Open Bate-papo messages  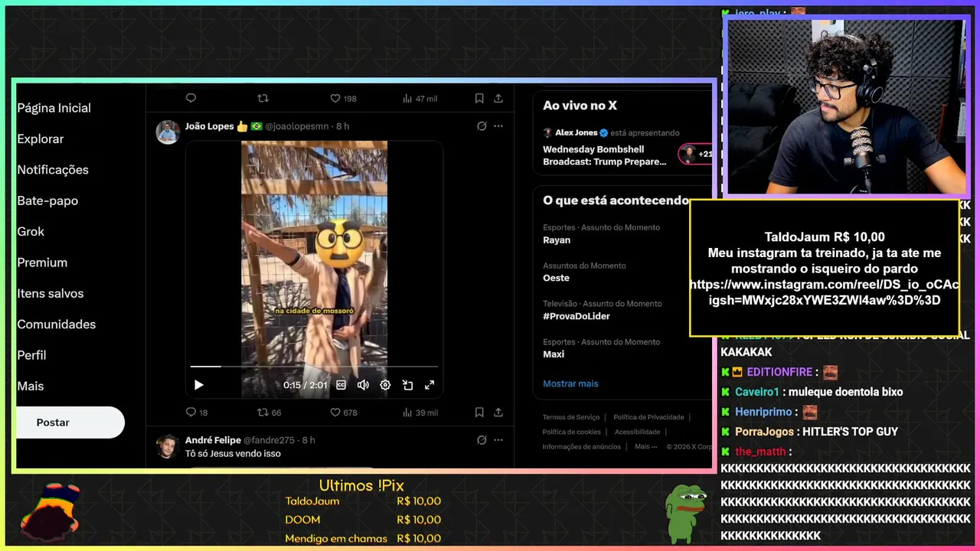[47, 201]
